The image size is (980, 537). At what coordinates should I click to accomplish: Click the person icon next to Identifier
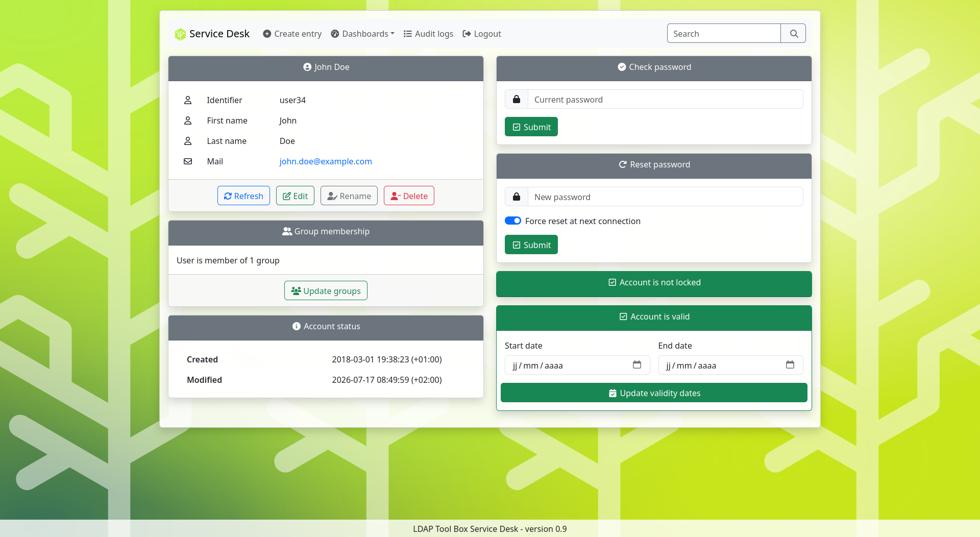pos(188,100)
